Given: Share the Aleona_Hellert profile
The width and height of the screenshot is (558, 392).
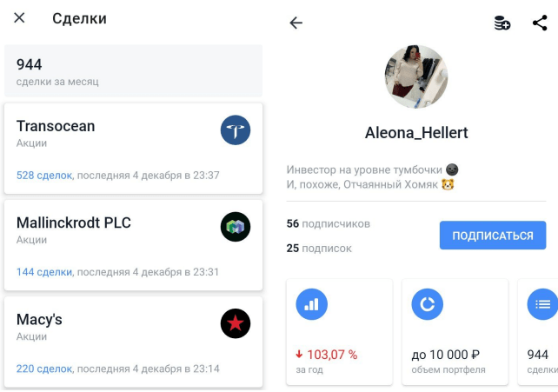Looking at the screenshot, I should pos(540,23).
